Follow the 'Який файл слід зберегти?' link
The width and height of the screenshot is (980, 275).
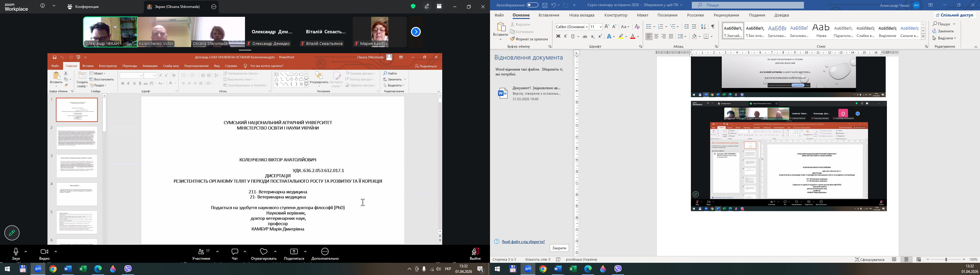tap(523, 242)
